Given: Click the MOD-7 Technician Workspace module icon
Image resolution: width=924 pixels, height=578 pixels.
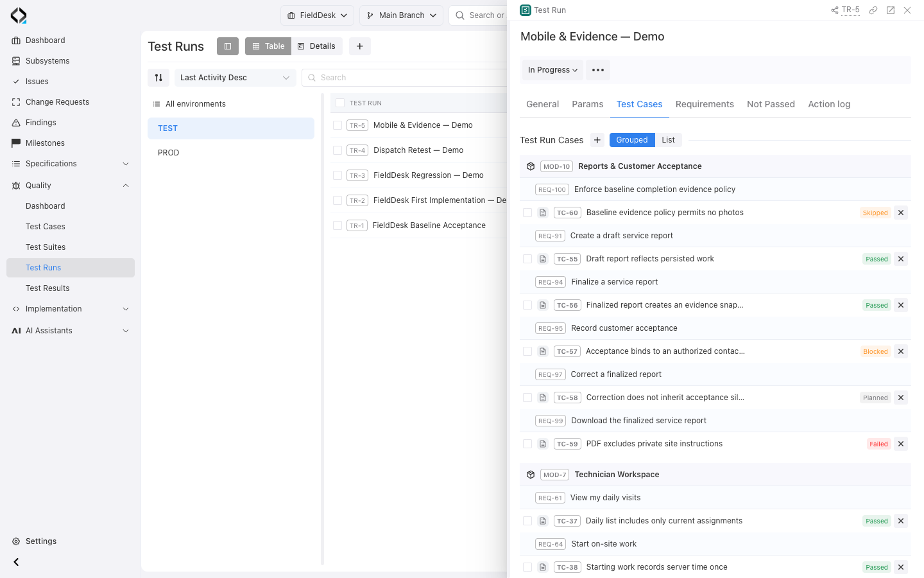Looking at the screenshot, I should click(x=531, y=475).
